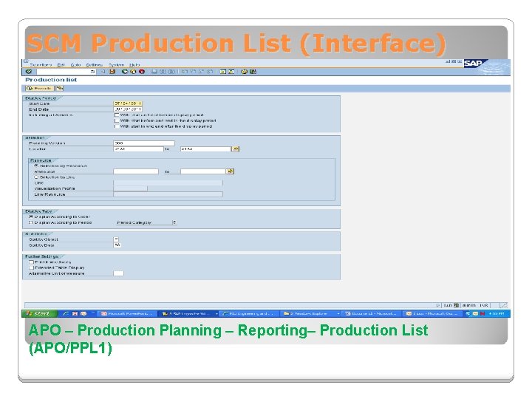
Task: Click the Location 'to' input field
Action: click(x=205, y=149)
